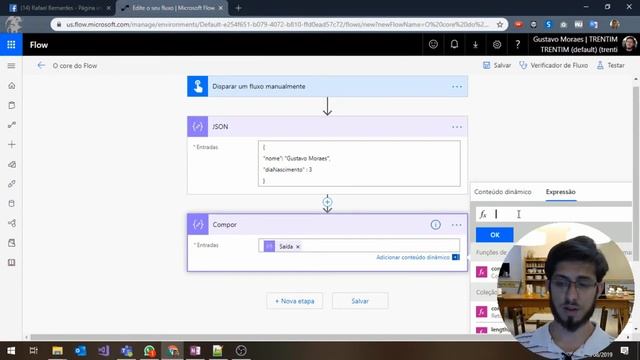Open settings gear in Flow header
The image size is (640, 360).
pos(497,44)
